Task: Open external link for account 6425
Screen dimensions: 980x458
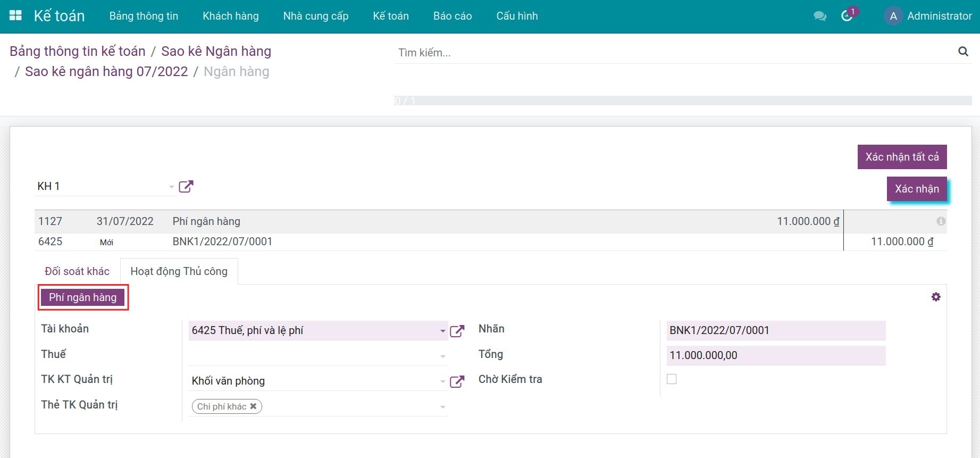Action: pyautogui.click(x=457, y=331)
